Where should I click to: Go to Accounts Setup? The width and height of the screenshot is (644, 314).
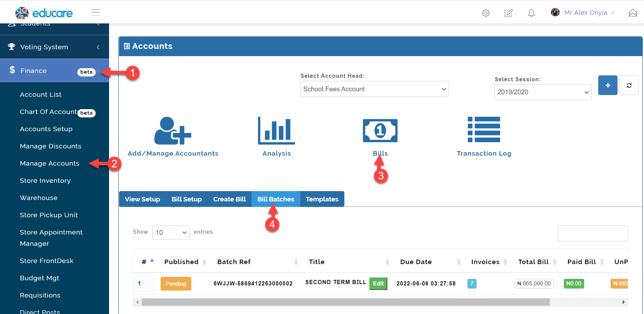pos(46,129)
